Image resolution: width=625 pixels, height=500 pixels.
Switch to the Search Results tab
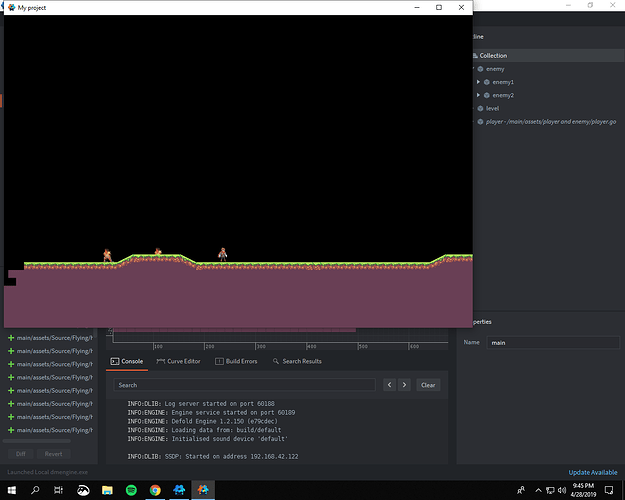click(297, 361)
